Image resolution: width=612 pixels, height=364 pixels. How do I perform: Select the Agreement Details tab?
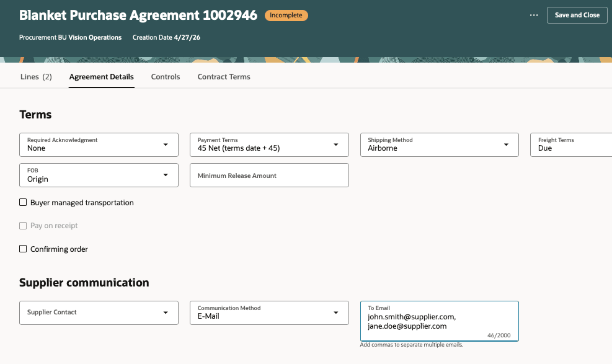coord(102,77)
